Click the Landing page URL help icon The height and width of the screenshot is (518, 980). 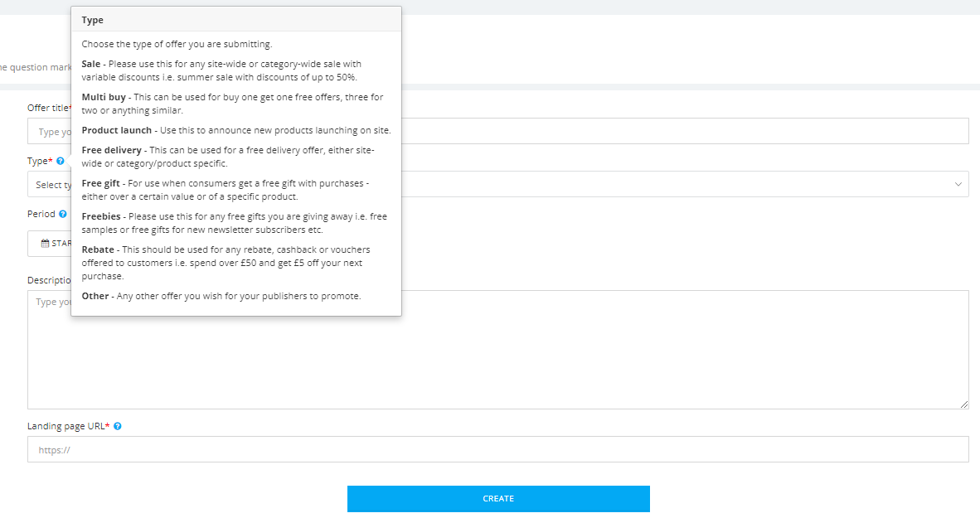pyautogui.click(x=118, y=426)
